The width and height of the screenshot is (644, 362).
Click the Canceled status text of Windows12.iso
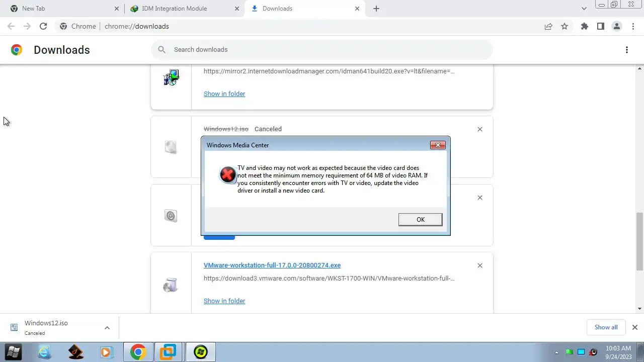[268, 129]
